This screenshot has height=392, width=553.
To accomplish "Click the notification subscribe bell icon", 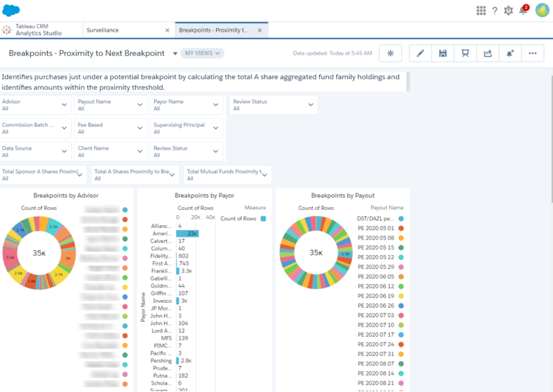I will (510, 53).
